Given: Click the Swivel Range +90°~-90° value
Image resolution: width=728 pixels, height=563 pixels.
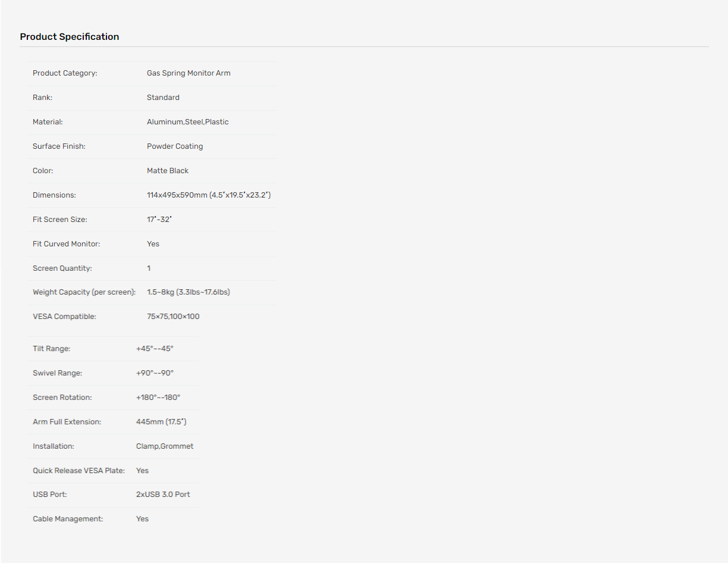Looking at the screenshot, I should pos(155,373).
